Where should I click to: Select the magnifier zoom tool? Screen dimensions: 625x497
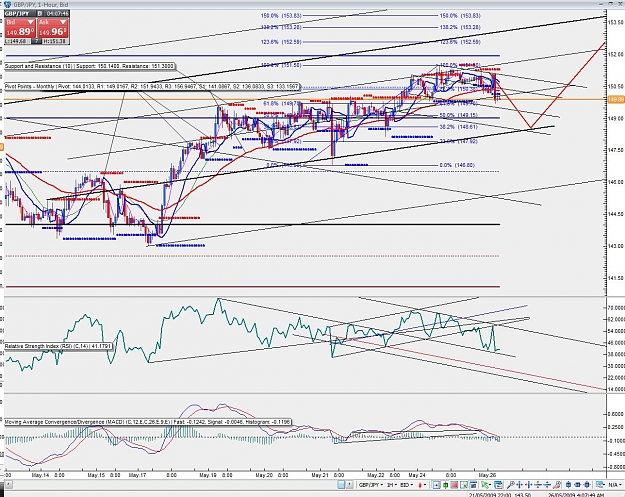pyautogui.click(x=510, y=485)
